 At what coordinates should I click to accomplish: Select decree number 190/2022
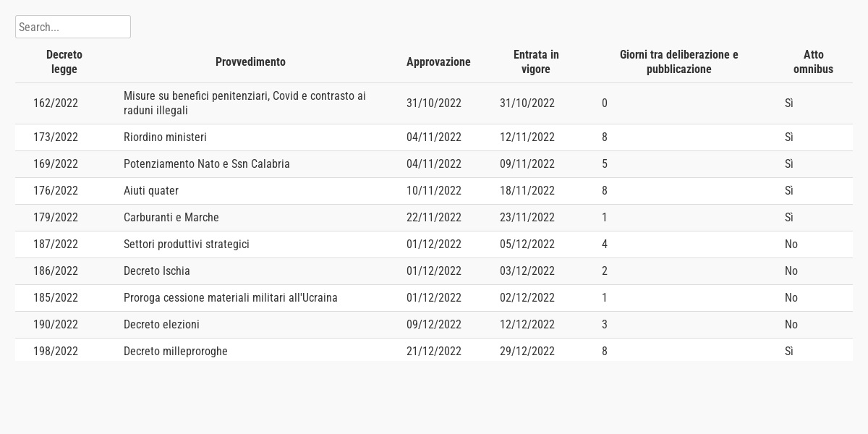pos(56,325)
